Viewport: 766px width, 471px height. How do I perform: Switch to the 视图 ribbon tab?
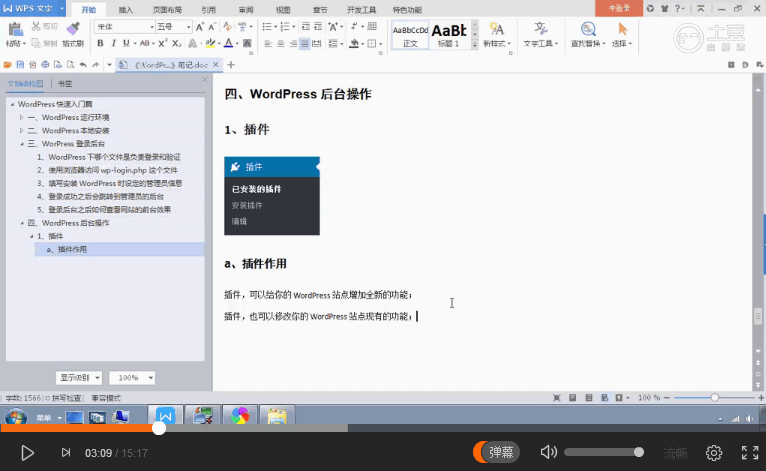coord(283,10)
